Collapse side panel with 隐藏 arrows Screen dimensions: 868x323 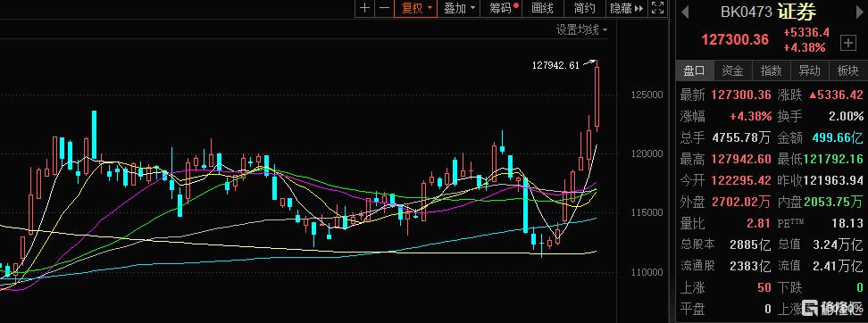click(627, 8)
